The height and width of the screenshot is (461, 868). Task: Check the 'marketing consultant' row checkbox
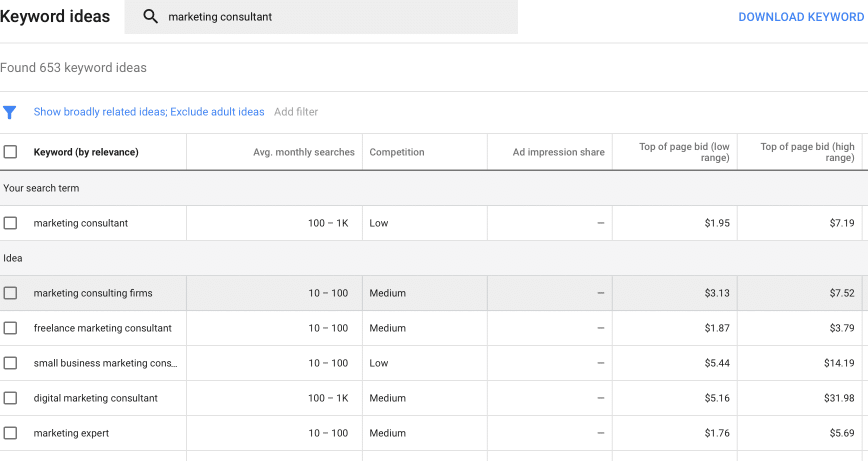tap(10, 223)
